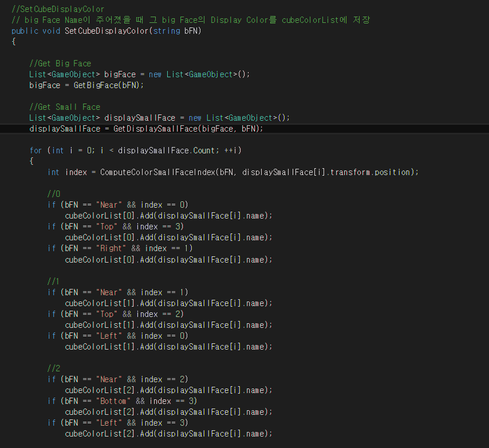Click cubeColorList[2].Add line under "Left" index 3

(168, 434)
